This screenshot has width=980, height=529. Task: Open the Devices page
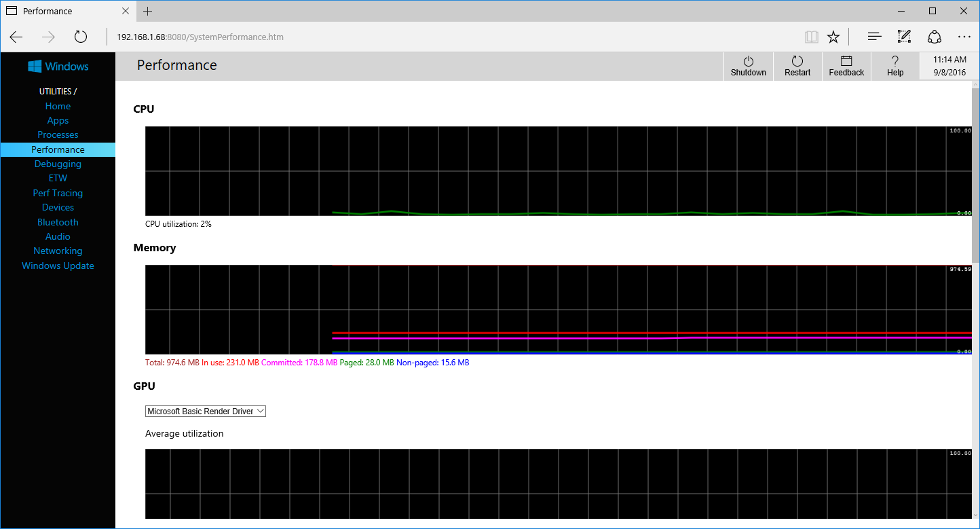coord(58,207)
